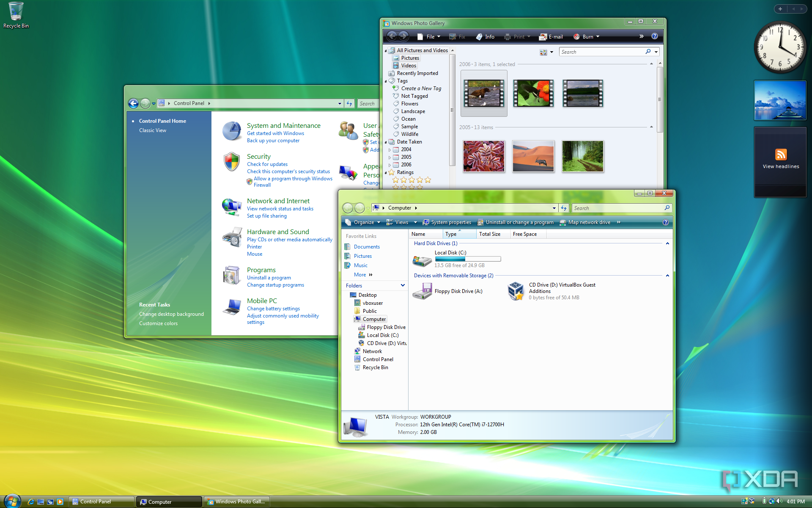Launch Internet Explorer from Quick Launch
Image resolution: width=812 pixels, height=508 pixels.
(x=31, y=502)
